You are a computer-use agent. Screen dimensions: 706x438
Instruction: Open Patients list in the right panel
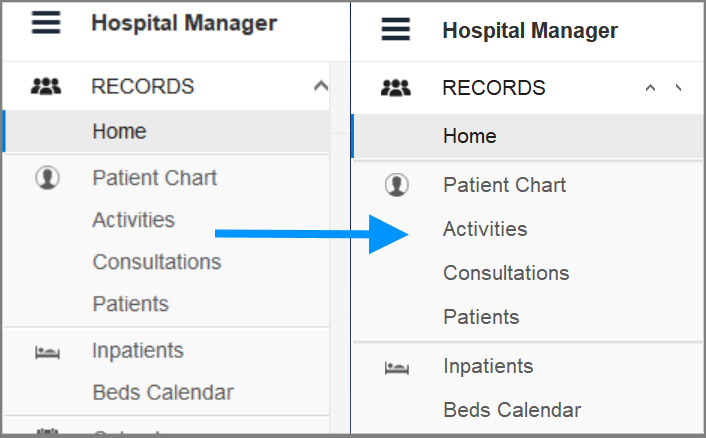click(x=481, y=317)
